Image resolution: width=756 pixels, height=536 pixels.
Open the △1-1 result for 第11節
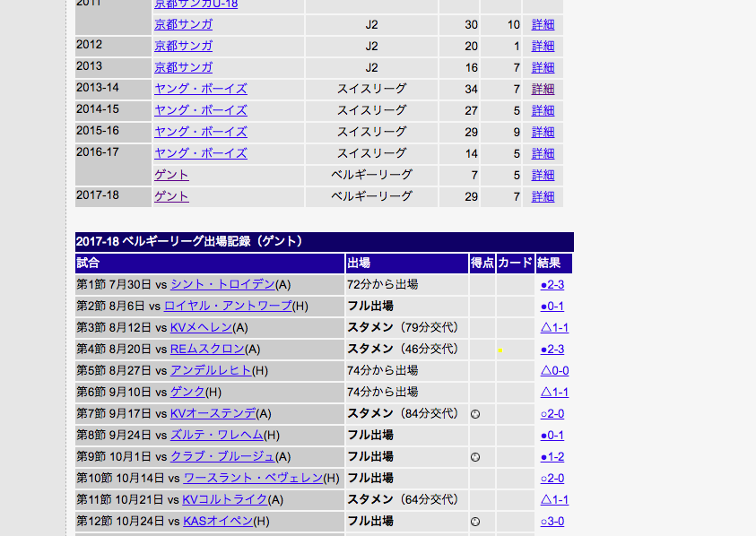[x=554, y=500]
